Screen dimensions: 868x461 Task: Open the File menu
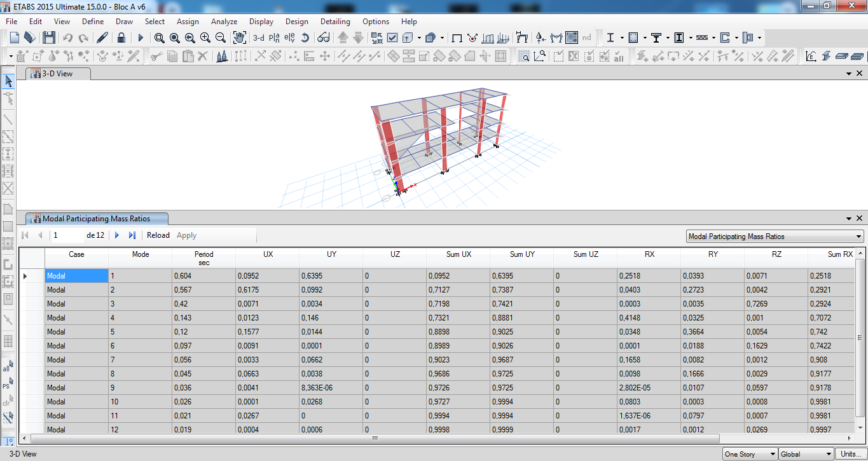click(x=11, y=21)
